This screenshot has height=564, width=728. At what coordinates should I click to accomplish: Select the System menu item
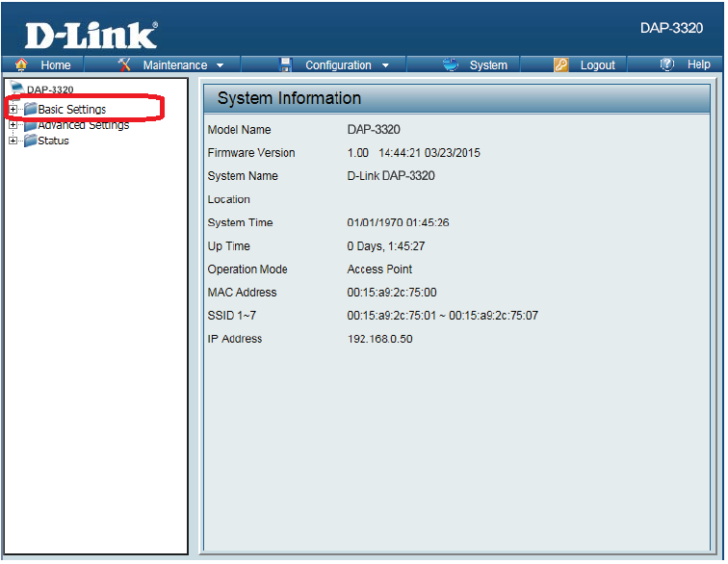pos(488,65)
